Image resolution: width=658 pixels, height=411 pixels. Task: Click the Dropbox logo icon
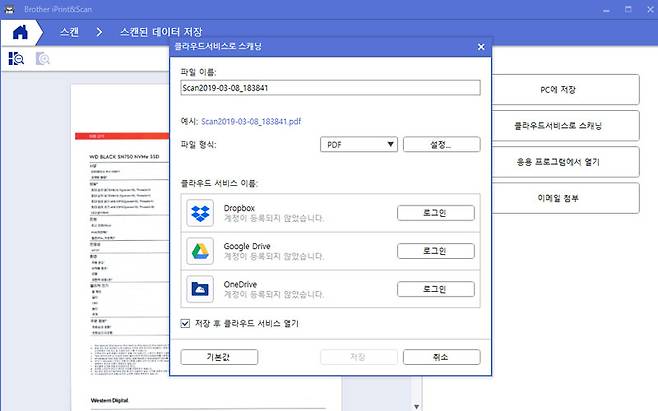(x=200, y=213)
